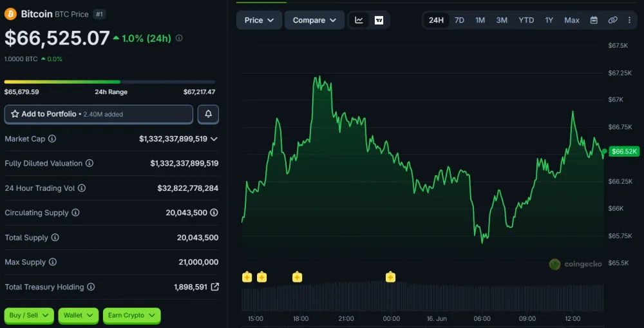Open the Wallet dropdown

pyautogui.click(x=78, y=315)
